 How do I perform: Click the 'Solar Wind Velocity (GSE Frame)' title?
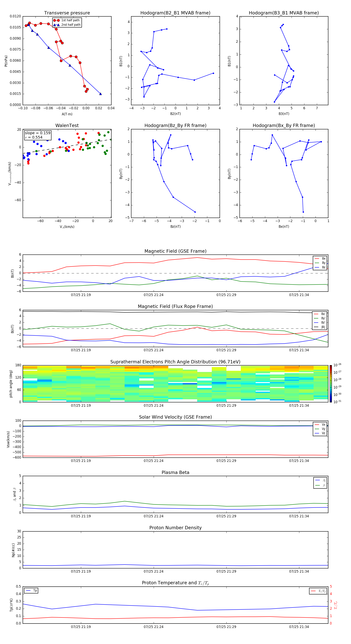click(175, 417)
